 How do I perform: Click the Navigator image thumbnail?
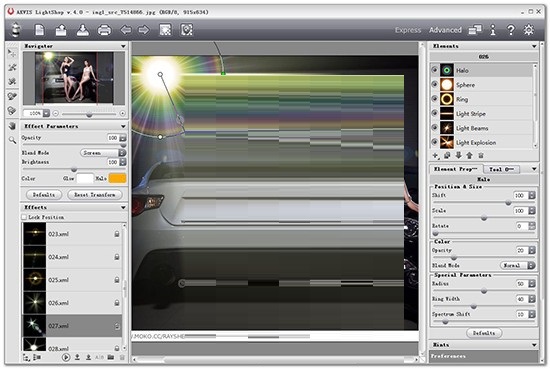point(74,78)
